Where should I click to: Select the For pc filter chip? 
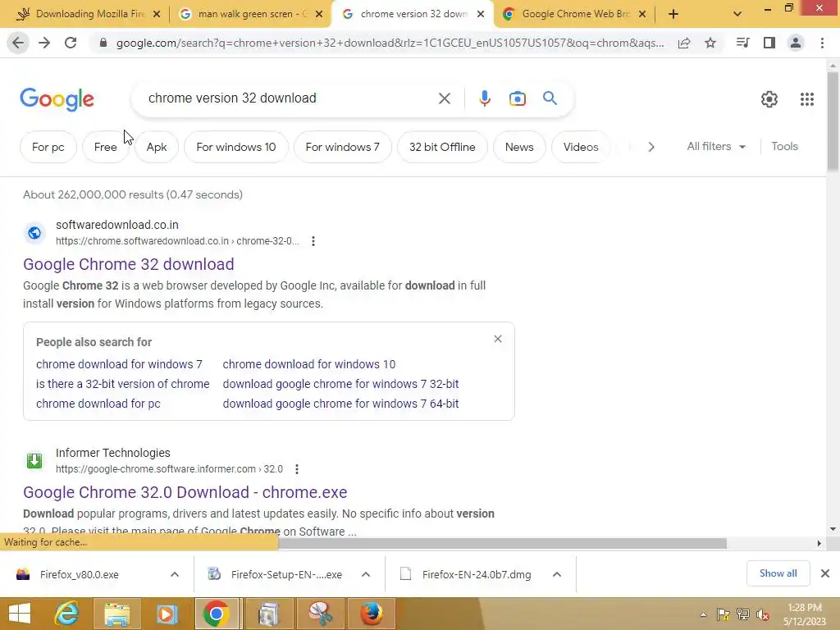(x=48, y=147)
